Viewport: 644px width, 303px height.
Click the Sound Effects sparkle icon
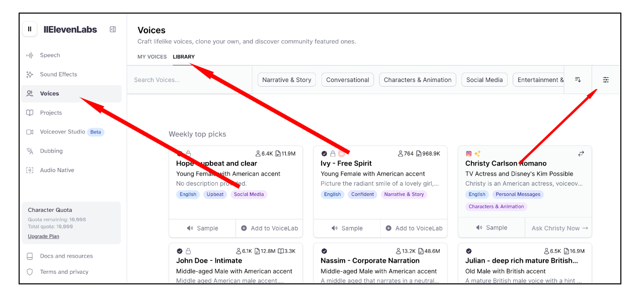point(30,74)
